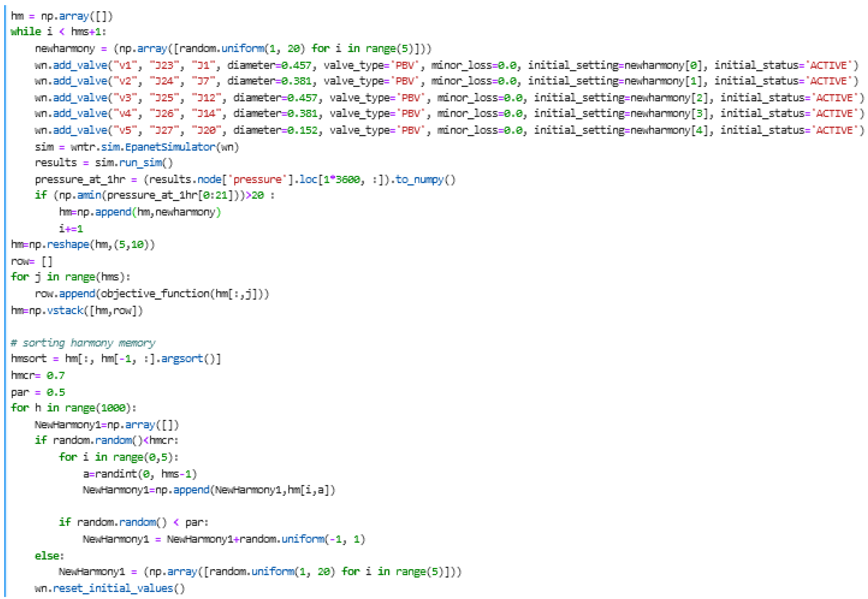Click the 'pressure' string key
This screenshot has width=868, height=599.
[257, 179]
